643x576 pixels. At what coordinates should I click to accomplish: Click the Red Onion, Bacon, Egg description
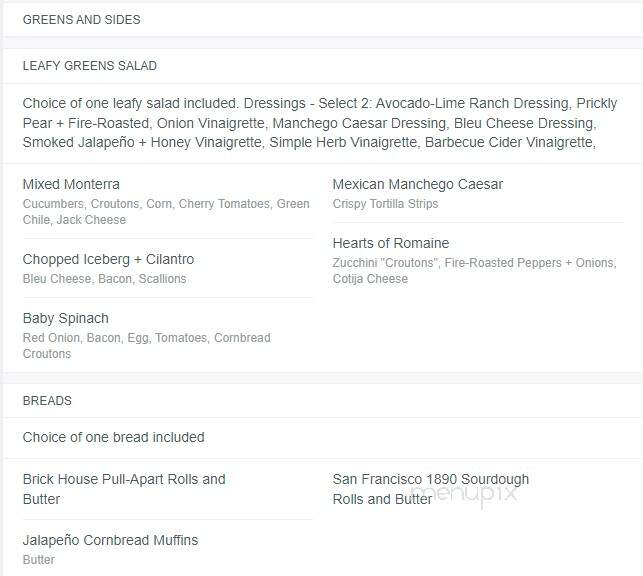(x=146, y=346)
